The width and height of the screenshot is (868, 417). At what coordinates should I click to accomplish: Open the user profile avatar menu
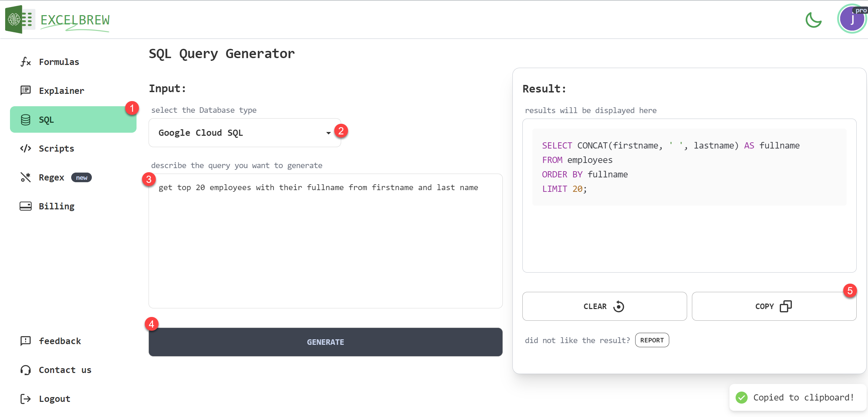851,19
